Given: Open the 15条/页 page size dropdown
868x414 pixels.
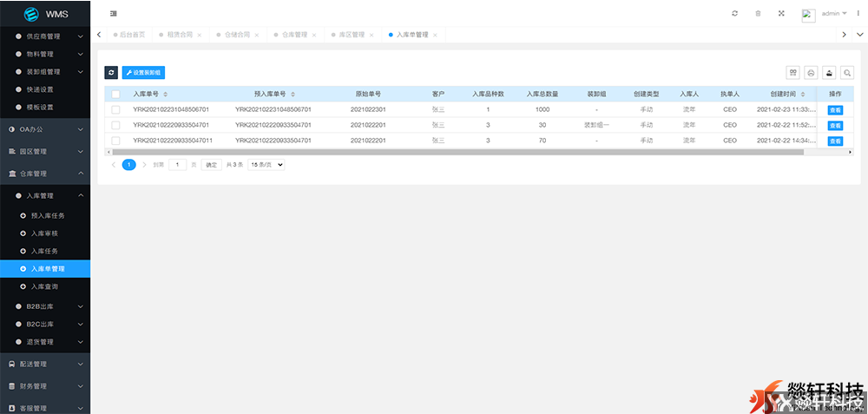Looking at the screenshot, I should point(266,164).
